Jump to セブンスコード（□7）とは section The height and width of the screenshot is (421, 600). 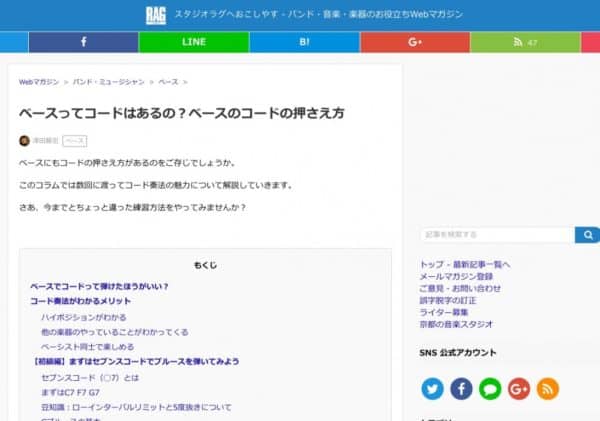[x=90, y=378]
